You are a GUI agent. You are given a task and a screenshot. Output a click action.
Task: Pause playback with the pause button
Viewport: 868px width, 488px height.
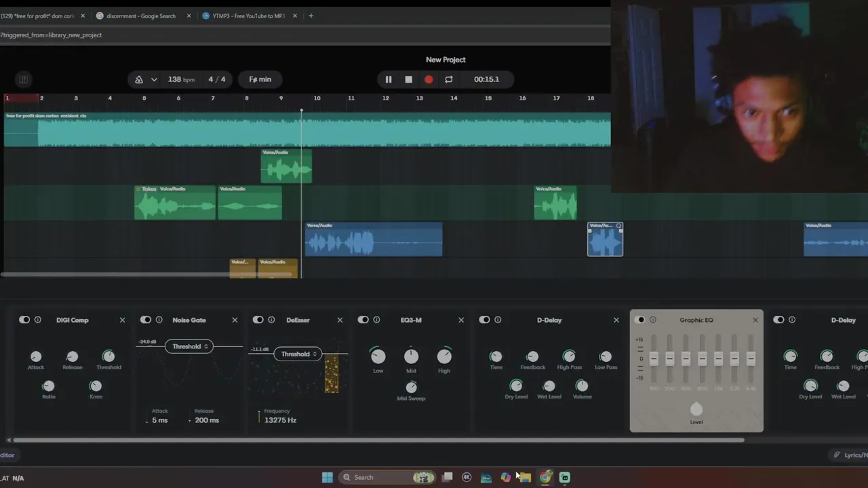pyautogui.click(x=389, y=79)
